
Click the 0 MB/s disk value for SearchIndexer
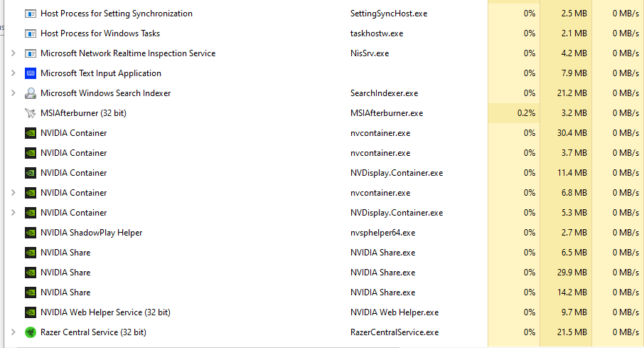[626, 93]
